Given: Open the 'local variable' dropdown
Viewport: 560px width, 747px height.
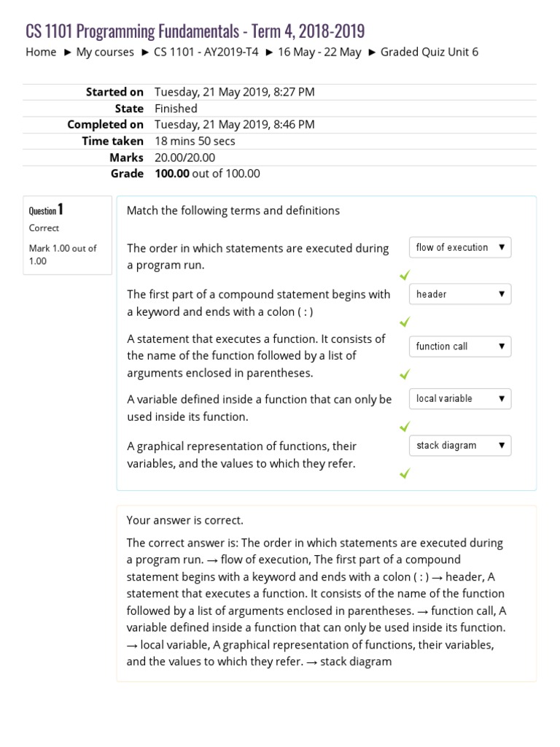Looking at the screenshot, I should pos(460,398).
